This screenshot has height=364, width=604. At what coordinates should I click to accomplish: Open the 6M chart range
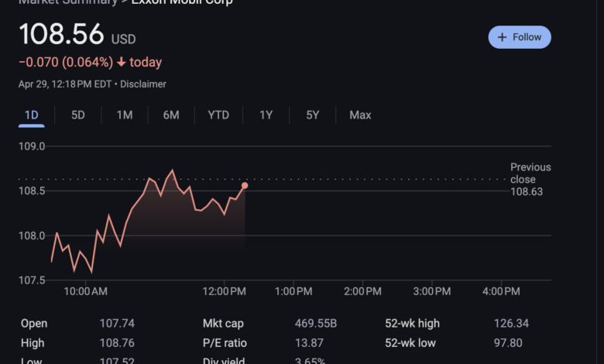171,115
